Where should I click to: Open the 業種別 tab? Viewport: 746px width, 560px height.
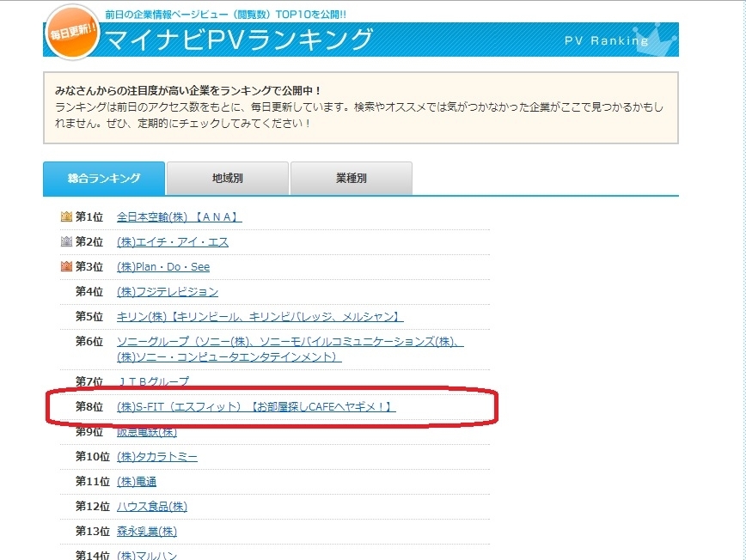[352, 179]
